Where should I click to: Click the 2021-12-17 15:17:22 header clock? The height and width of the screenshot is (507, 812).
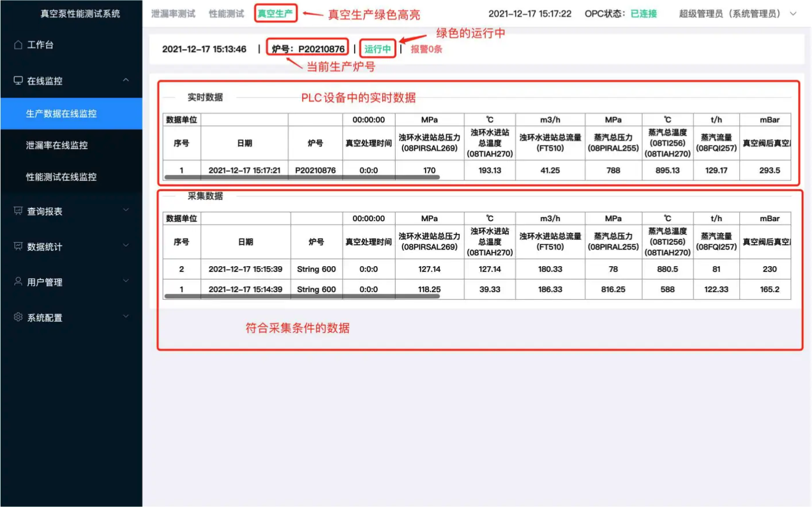(x=530, y=13)
